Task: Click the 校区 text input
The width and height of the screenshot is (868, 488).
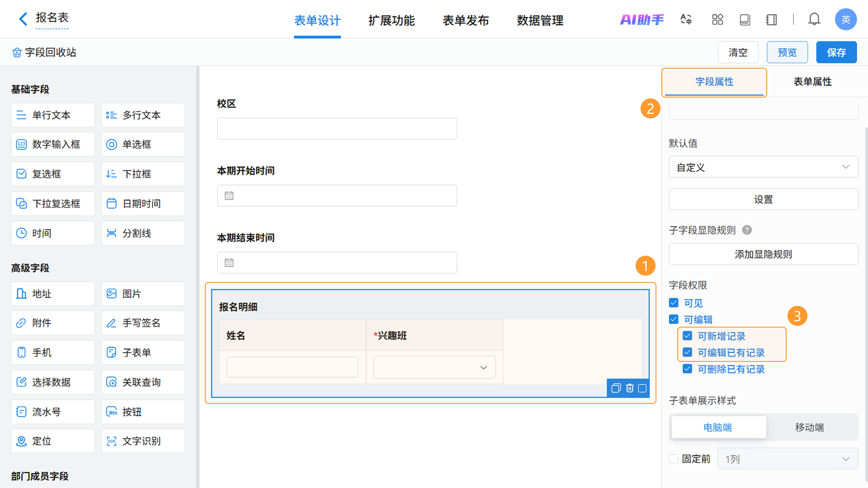Action: 337,129
